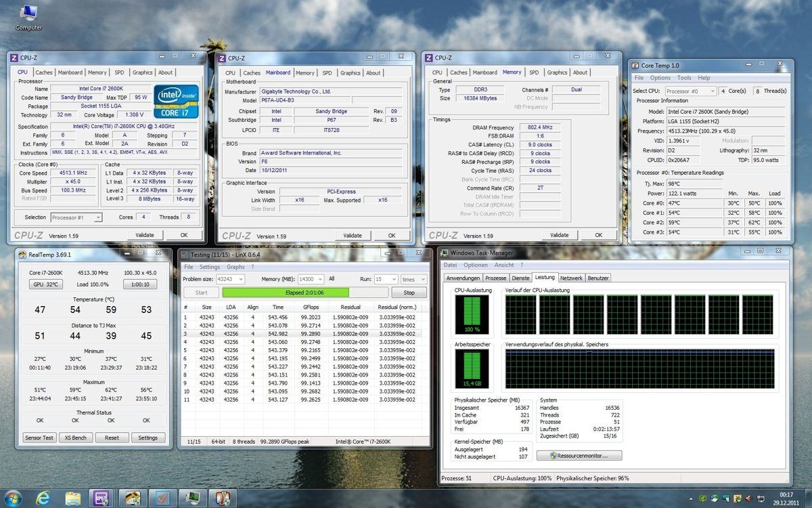The image size is (812, 508).
Task: Click the RealTemp 3.69.1 title icon
Action: tap(23, 255)
